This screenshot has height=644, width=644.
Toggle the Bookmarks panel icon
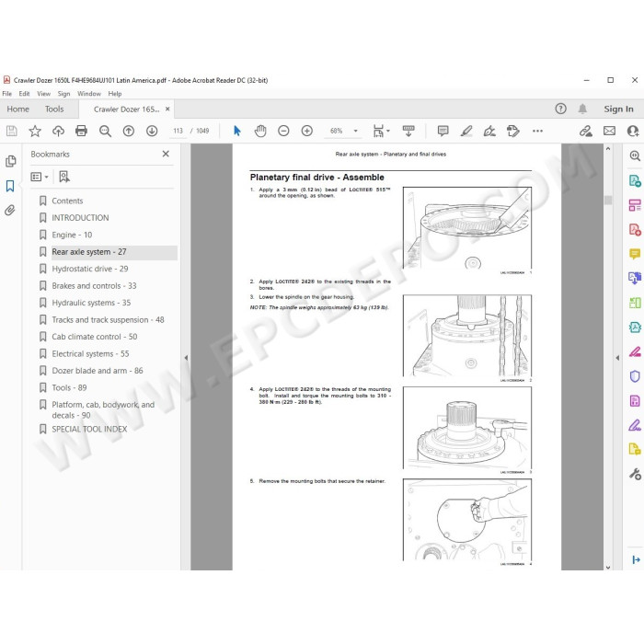(10, 186)
